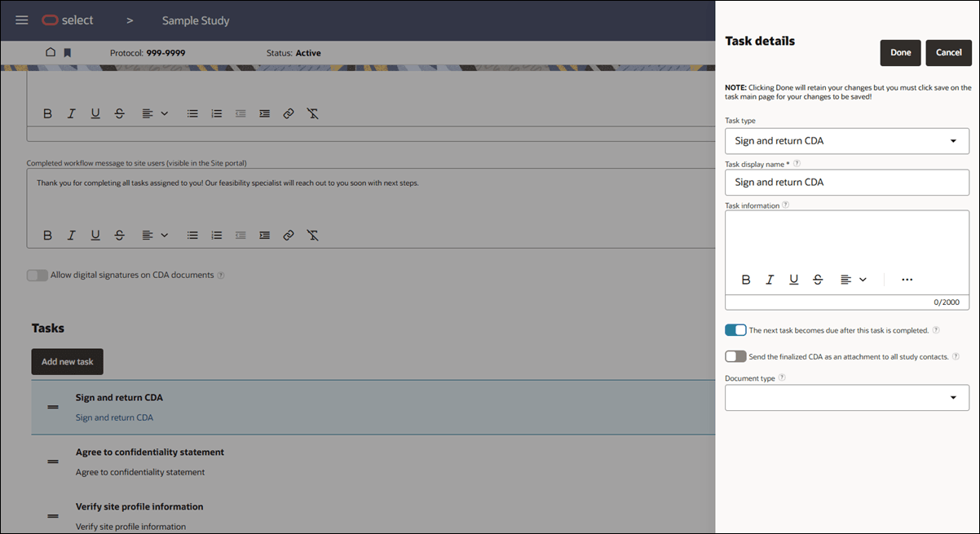Screen dimensions: 980x534
Task: Italicize text in the Task information editor
Action: pos(770,280)
